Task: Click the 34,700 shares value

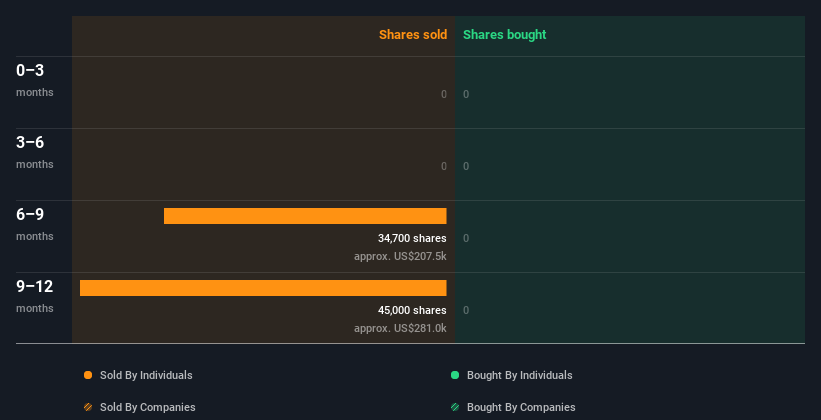Action: point(412,238)
